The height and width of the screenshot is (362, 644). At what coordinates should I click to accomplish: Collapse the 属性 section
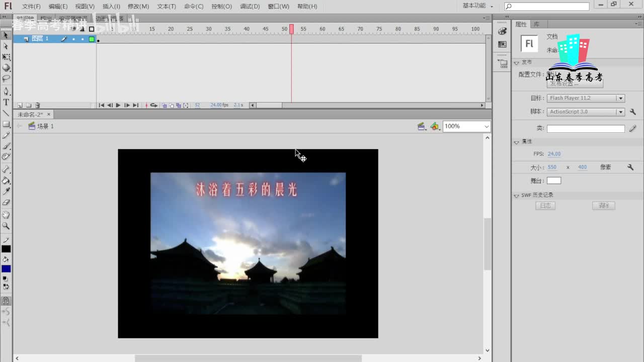[x=516, y=142]
